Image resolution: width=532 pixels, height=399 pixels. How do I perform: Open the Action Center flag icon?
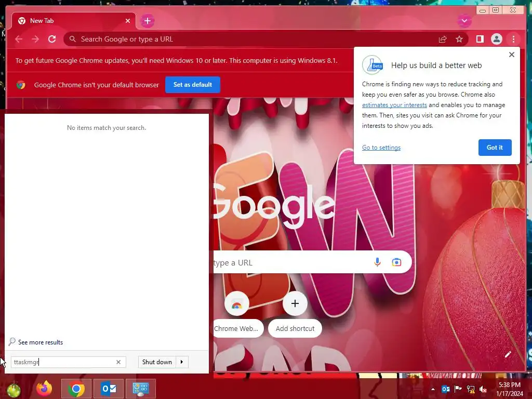[x=458, y=389]
